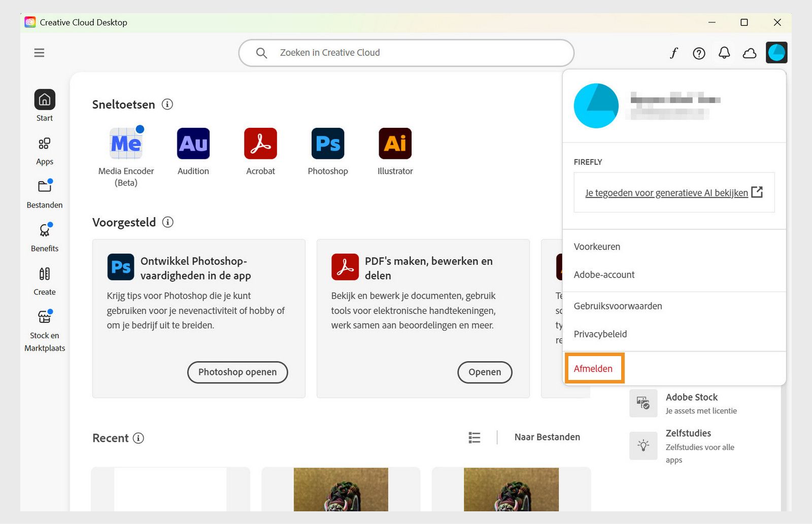Show info about Voorgesteld
812x524 pixels.
(167, 222)
